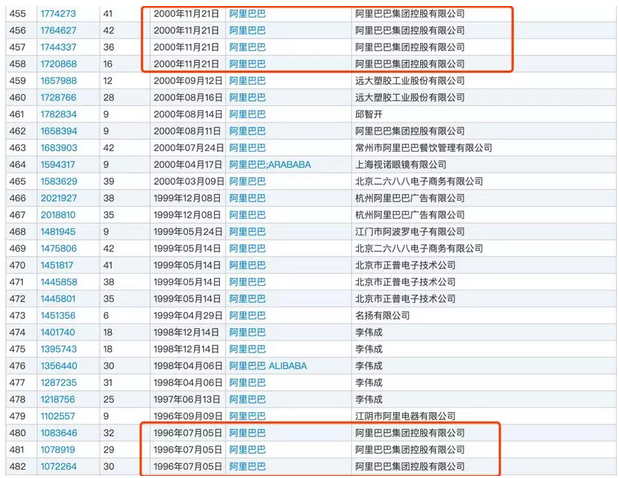
Task: Open registration number 1102557 link
Action: (58, 416)
